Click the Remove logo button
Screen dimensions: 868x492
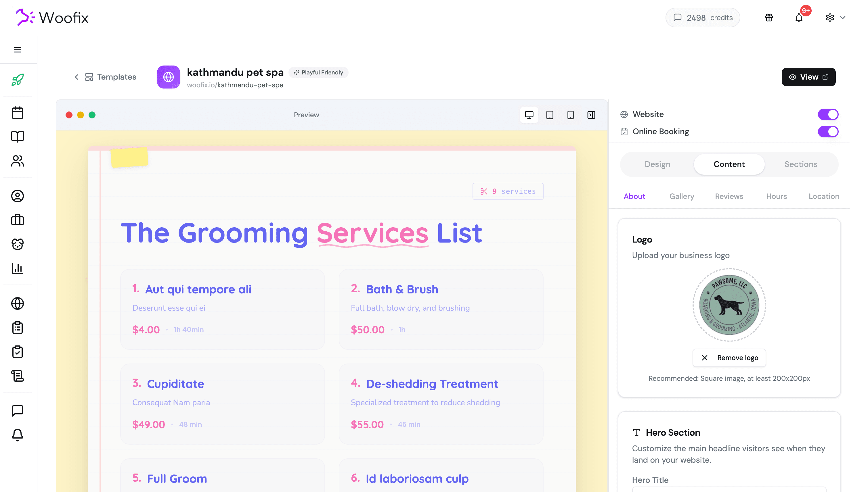(729, 358)
